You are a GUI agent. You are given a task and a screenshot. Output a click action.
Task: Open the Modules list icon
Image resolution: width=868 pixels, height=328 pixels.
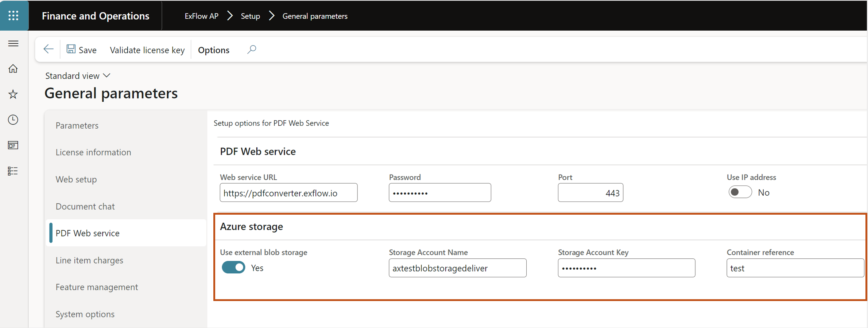[x=13, y=171]
